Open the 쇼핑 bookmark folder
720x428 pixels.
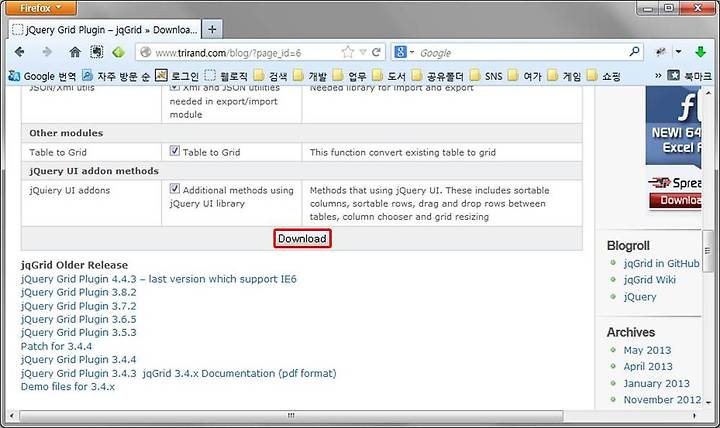click(x=604, y=76)
